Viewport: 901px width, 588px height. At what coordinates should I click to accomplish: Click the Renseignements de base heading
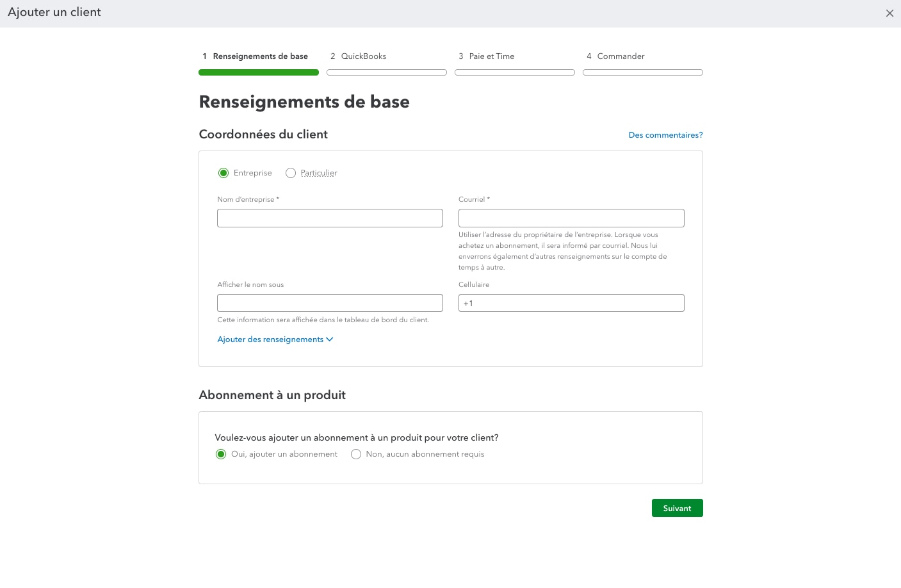(304, 102)
